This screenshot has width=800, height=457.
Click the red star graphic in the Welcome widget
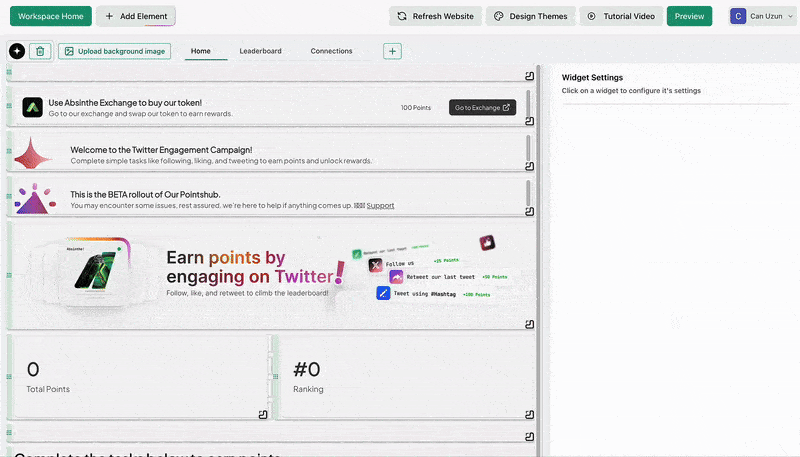[x=32, y=153]
